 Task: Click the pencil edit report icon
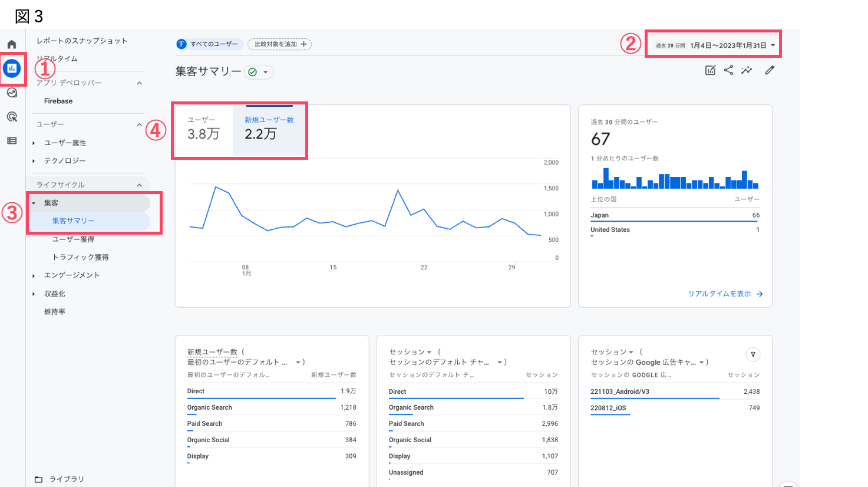tap(770, 70)
